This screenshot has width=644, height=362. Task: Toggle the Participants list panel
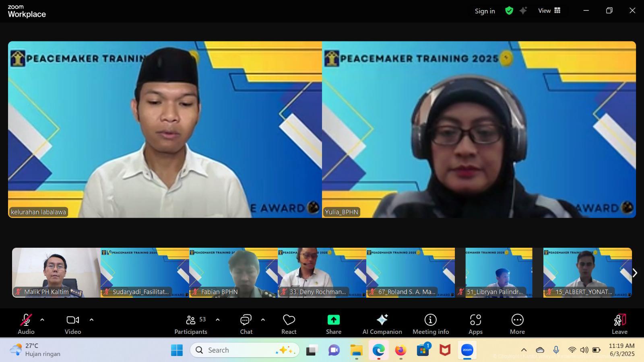(191, 324)
